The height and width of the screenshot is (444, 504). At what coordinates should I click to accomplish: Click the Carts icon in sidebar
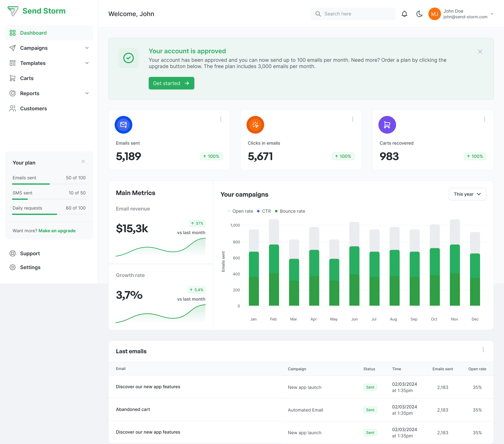(13, 78)
